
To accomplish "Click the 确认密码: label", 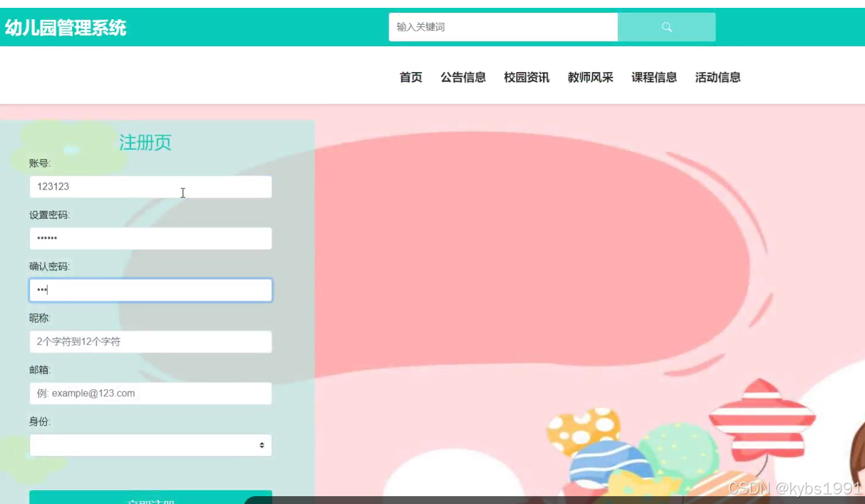I will [49, 266].
